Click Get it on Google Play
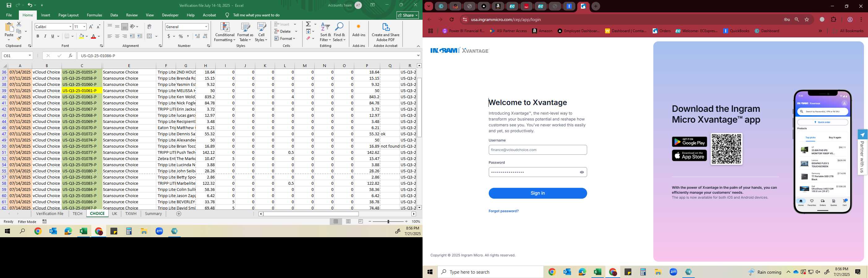Viewport: 868px width, 278px height. pyautogui.click(x=689, y=142)
